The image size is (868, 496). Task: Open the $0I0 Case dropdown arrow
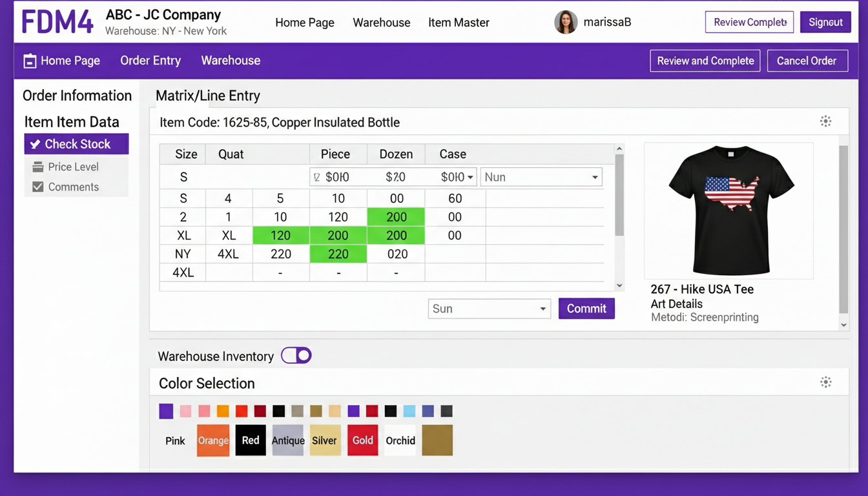470,177
